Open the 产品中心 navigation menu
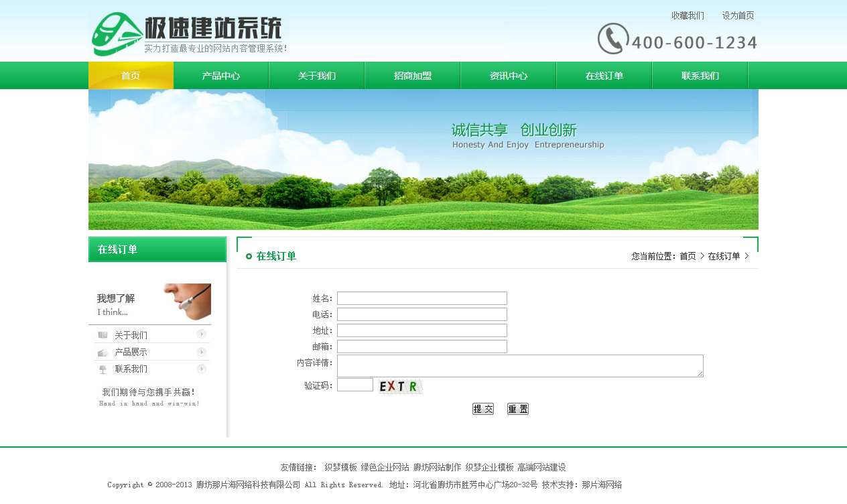The height and width of the screenshot is (504, 847). click(x=221, y=76)
